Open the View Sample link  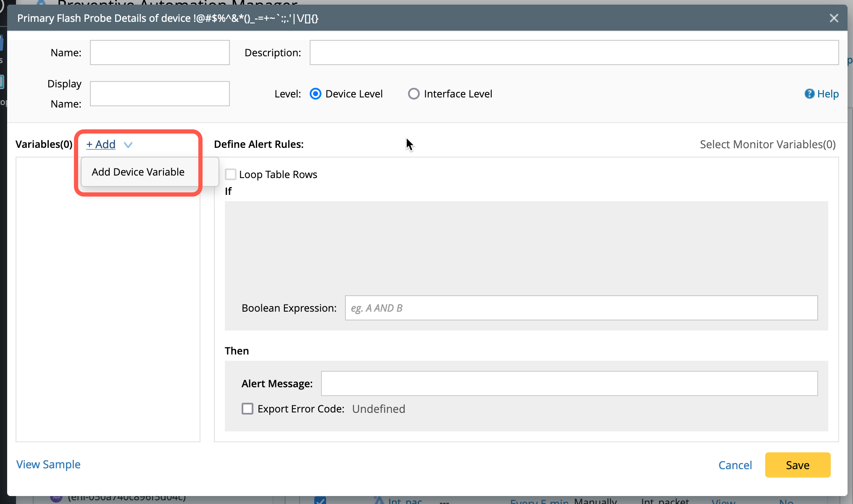48,465
